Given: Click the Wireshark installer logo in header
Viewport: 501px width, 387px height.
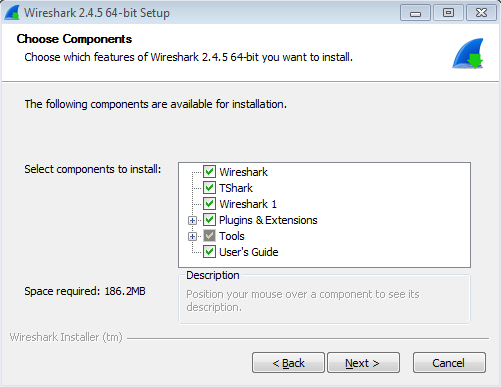Looking at the screenshot, I should (x=468, y=53).
